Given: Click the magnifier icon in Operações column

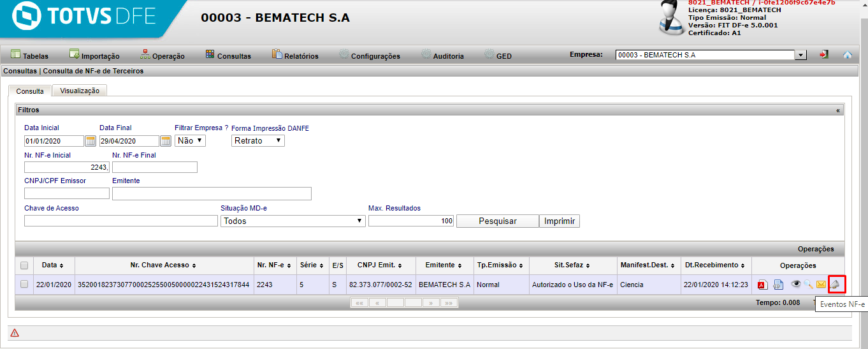Looking at the screenshot, I should click(809, 285).
